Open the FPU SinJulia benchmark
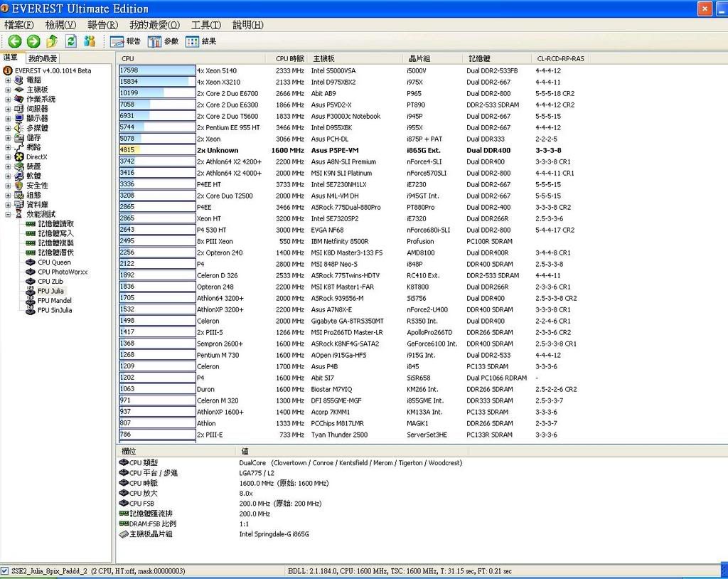The width and height of the screenshot is (728, 579). coord(49,310)
